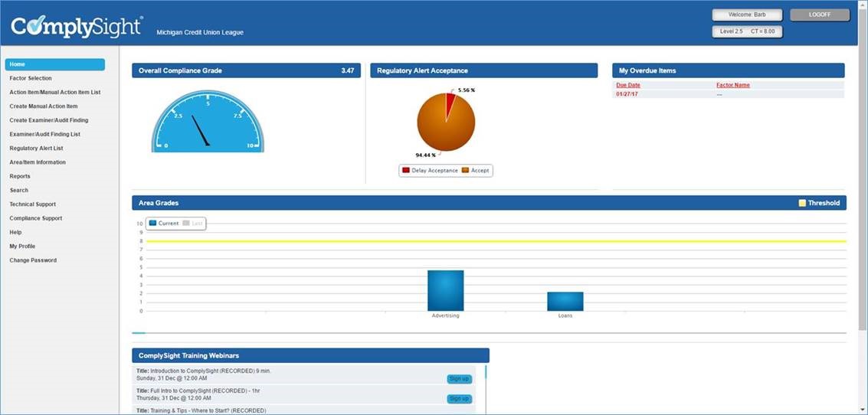The width and height of the screenshot is (868, 415).
Task: Open overdue item dated 01/27/17
Action: coord(627,95)
